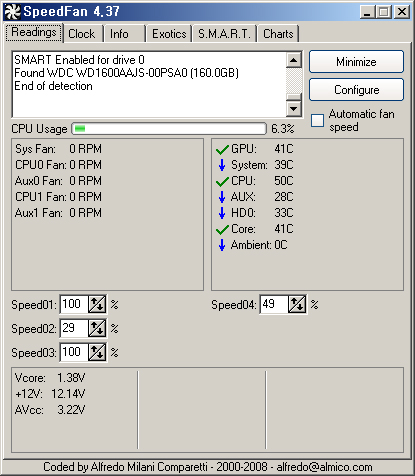Screen dimensions: 415x476
Task: Click the blue down arrow beside System
Action: click(222, 165)
